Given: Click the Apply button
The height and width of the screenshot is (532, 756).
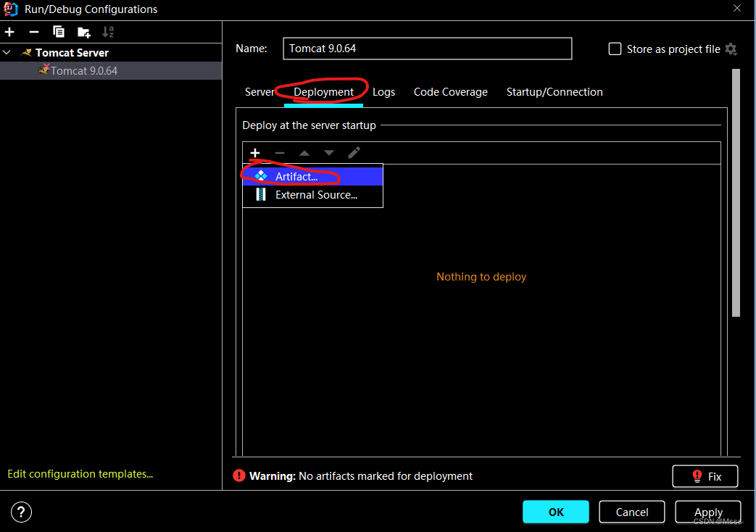Looking at the screenshot, I should pyautogui.click(x=707, y=512).
